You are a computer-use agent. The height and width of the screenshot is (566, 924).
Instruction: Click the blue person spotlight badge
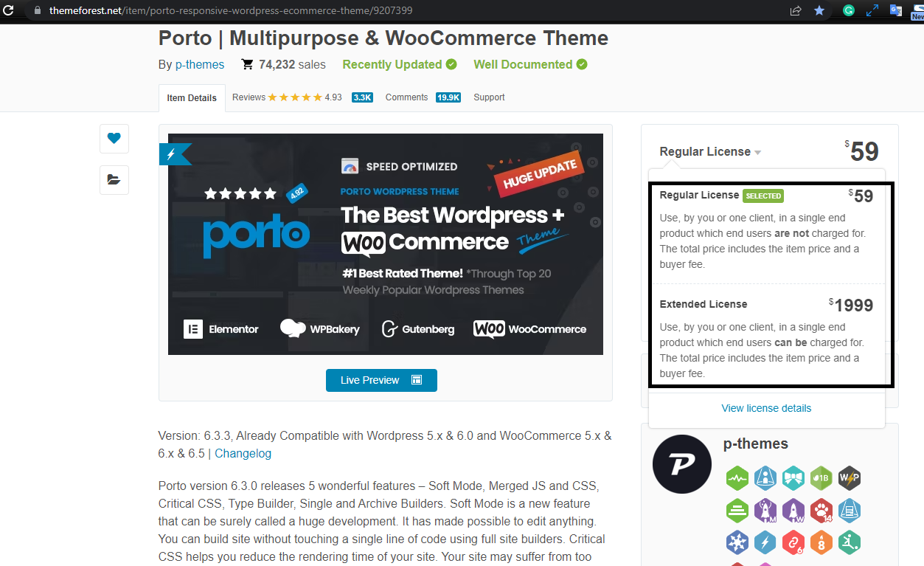click(765, 478)
